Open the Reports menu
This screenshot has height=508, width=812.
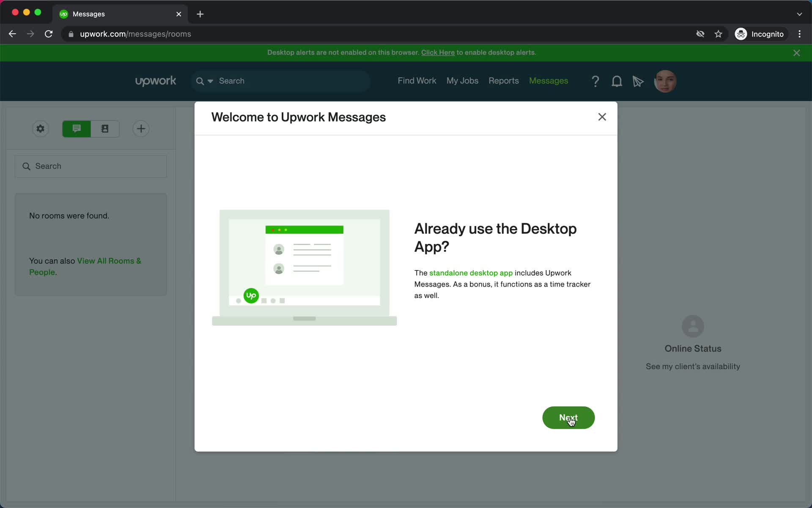[503, 81]
